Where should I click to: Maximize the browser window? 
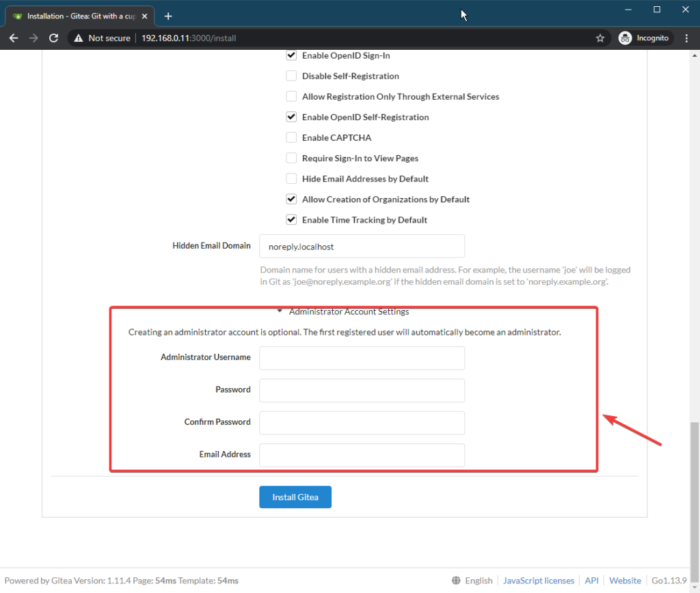pos(657,10)
